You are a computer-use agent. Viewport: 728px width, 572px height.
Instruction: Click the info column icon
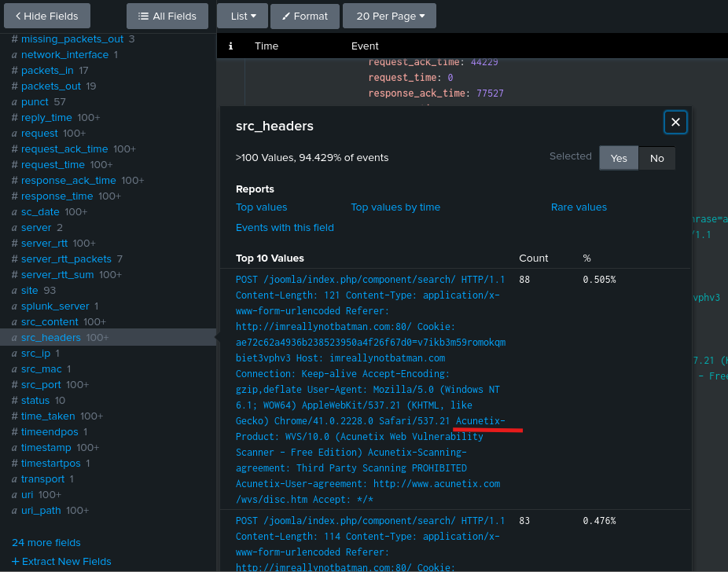click(x=231, y=46)
